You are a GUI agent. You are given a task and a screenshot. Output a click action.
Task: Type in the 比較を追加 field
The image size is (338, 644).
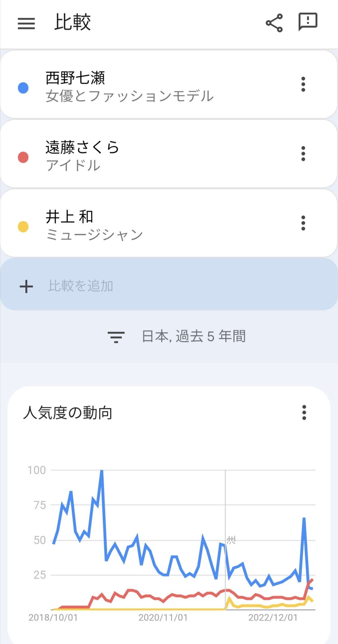(x=81, y=286)
